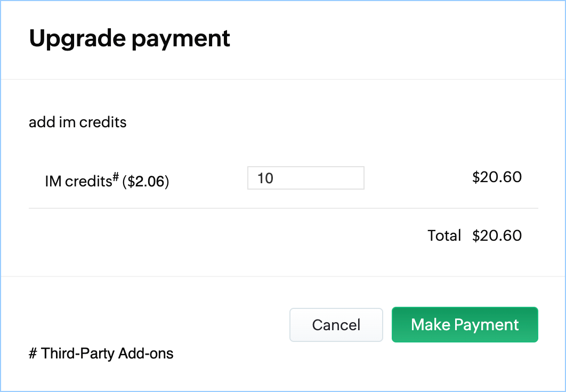Click the superscript # after IM credits
This screenshot has height=392, width=566.
(x=115, y=177)
